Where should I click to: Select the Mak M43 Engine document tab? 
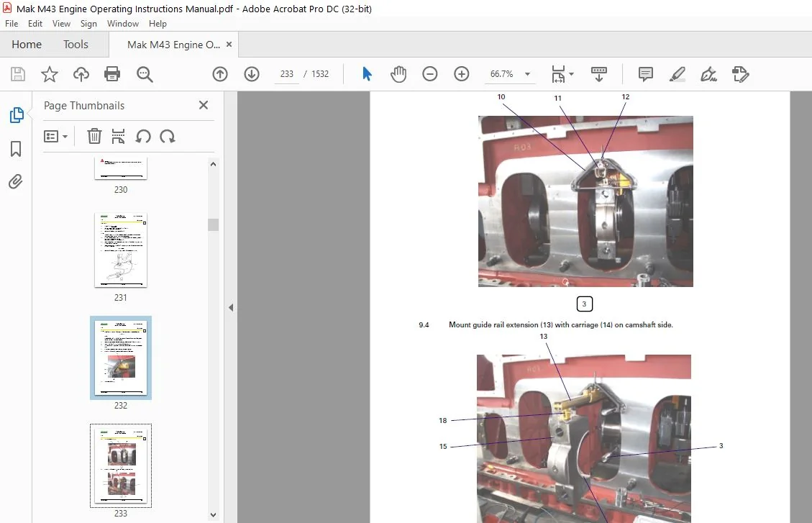pos(173,45)
